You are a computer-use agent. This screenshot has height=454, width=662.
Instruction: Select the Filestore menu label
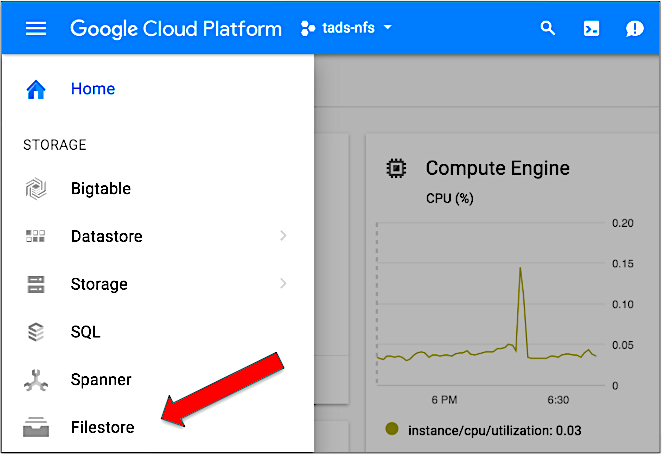pos(102,428)
